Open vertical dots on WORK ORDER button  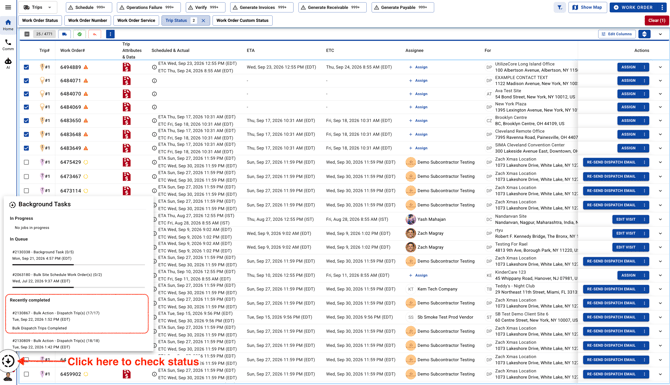[x=662, y=7]
